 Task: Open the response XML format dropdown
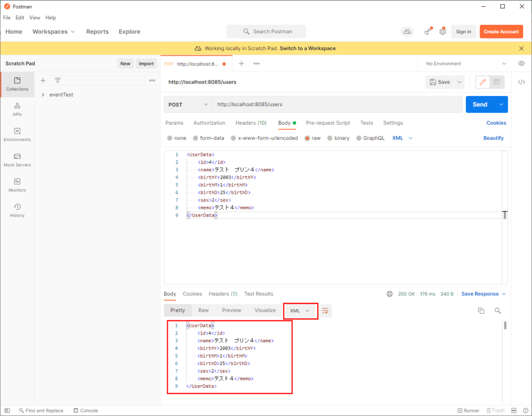(x=300, y=311)
